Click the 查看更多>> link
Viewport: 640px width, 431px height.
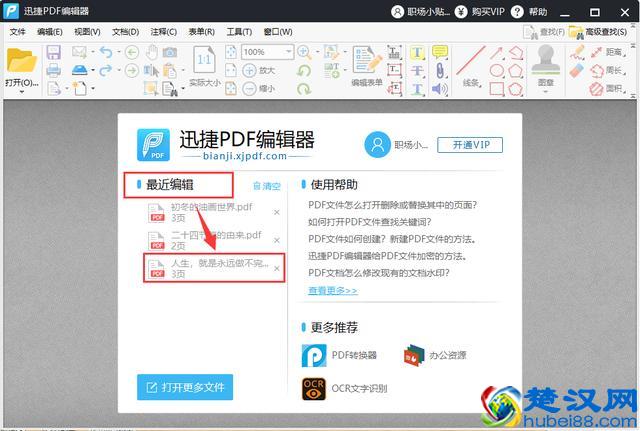click(333, 291)
